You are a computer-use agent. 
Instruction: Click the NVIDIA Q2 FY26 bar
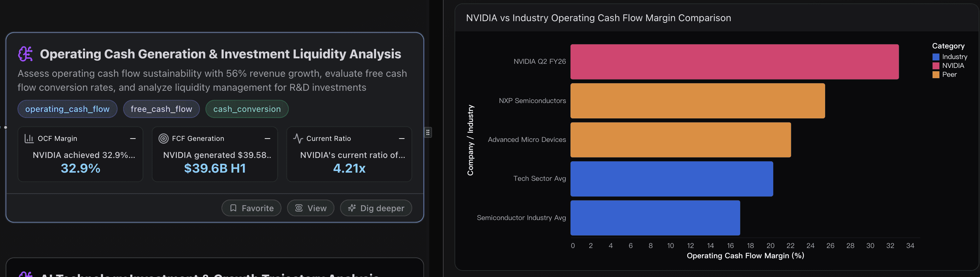[735, 62]
